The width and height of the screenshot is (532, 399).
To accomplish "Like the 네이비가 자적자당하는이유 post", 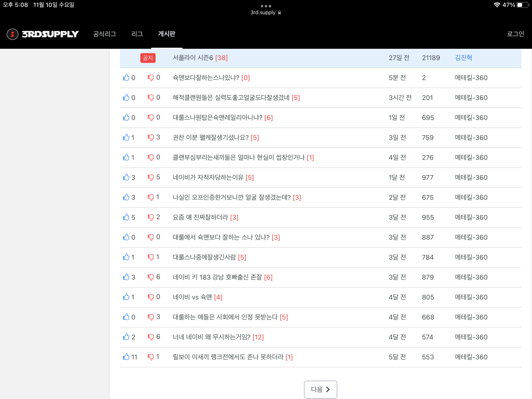I will 126,177.
